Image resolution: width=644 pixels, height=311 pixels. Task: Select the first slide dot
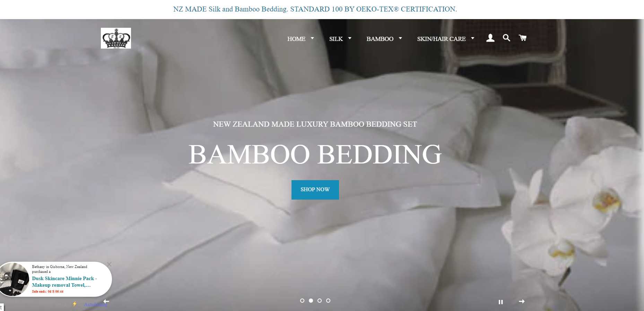(x=302, y=301)
